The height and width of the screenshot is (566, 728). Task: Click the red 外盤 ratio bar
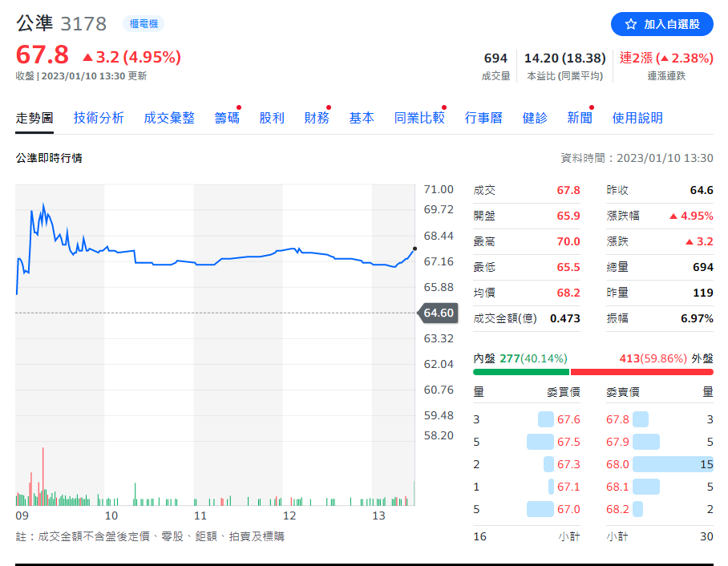[x=641, y=372]
